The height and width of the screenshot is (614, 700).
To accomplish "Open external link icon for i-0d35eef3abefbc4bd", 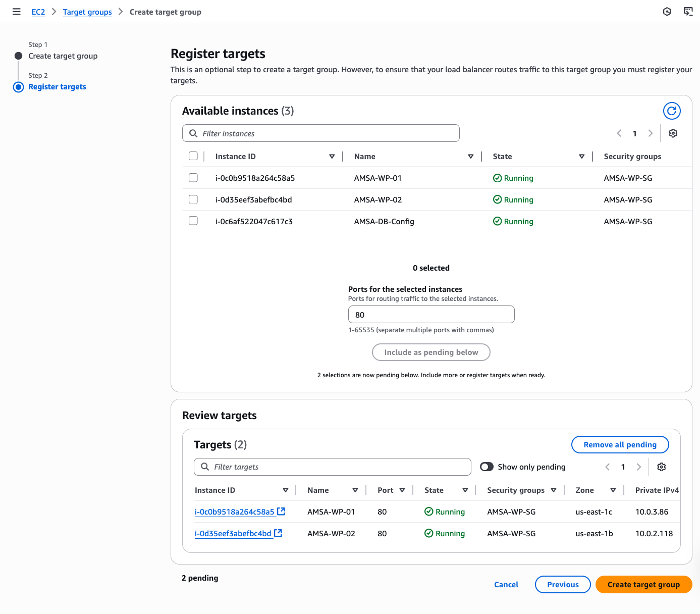I will (x=278, y=533).
